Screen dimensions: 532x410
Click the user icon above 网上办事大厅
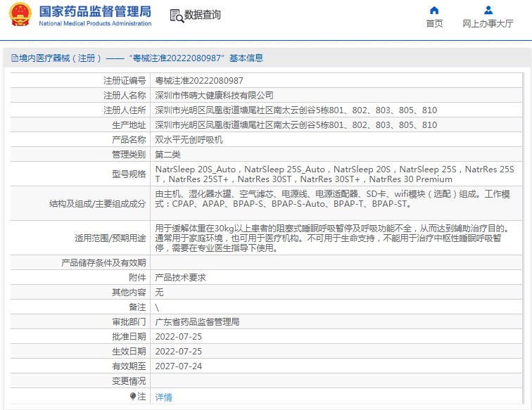tap(488, 10)
